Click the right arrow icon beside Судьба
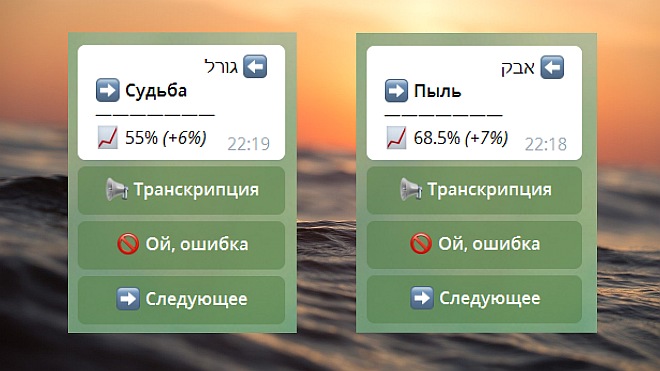 pos(107,90)
